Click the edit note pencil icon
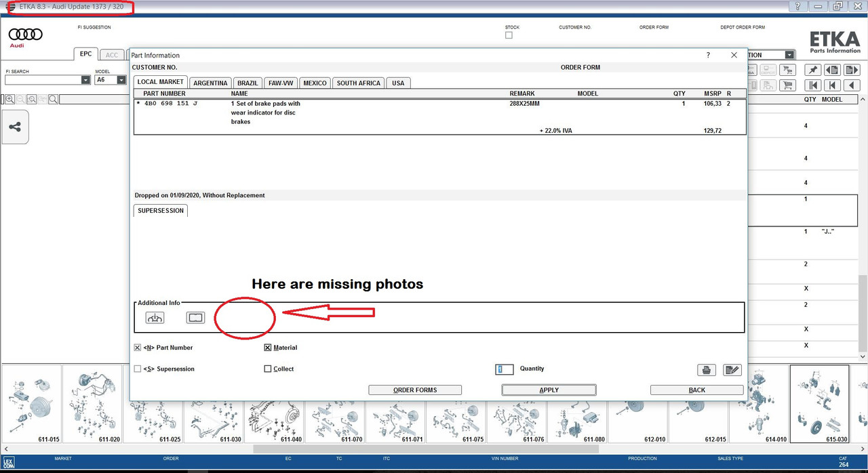This screenshot has height=473, width=868. (x=732, y=370)
